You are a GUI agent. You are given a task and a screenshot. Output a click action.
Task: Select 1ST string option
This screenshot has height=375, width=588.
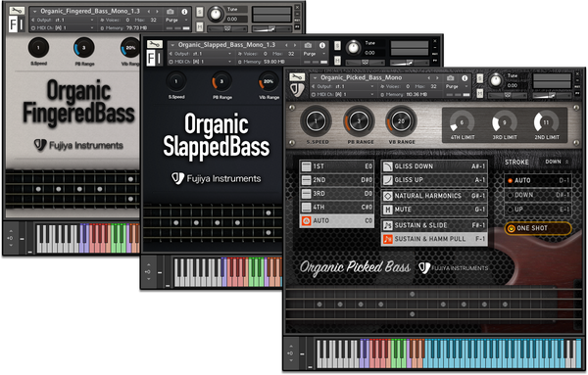(337, 166)
